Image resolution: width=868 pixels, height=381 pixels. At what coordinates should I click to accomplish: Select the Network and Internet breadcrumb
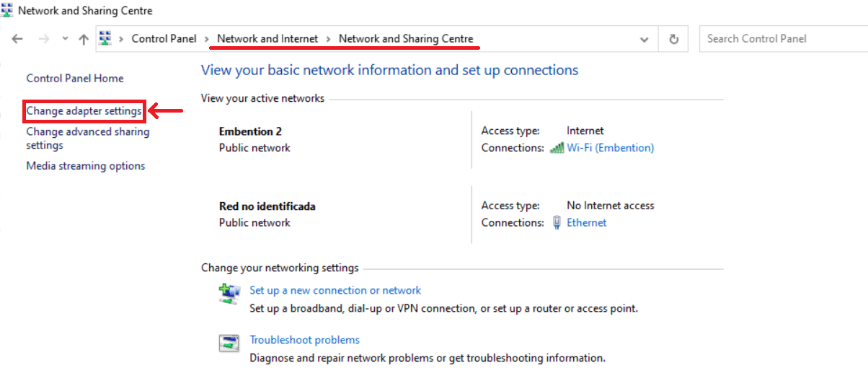[x=267, y=39]
